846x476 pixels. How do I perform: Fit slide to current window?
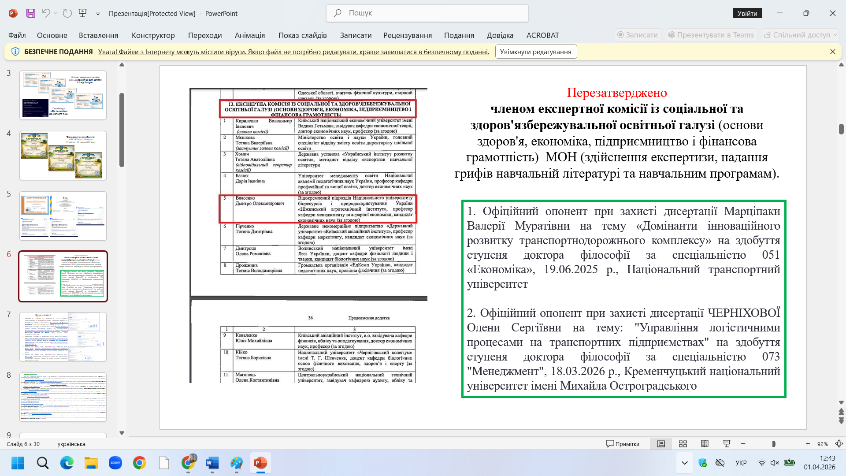click(836, 442)
